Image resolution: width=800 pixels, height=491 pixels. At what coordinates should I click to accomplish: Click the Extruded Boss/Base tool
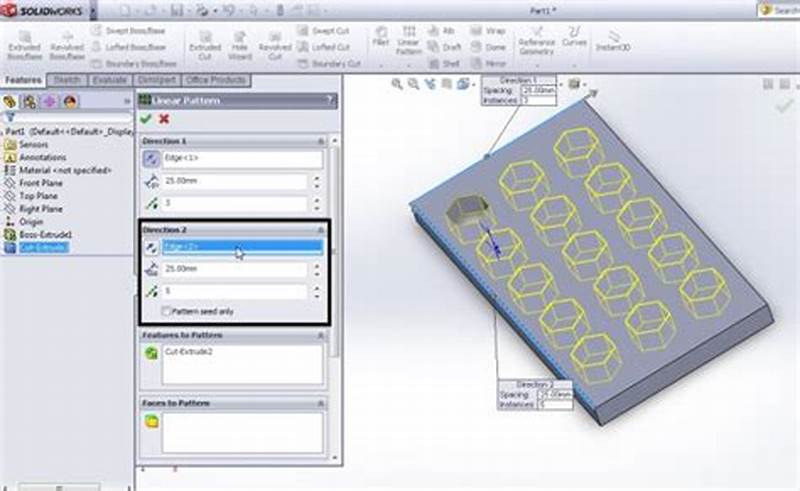point(24,45)
